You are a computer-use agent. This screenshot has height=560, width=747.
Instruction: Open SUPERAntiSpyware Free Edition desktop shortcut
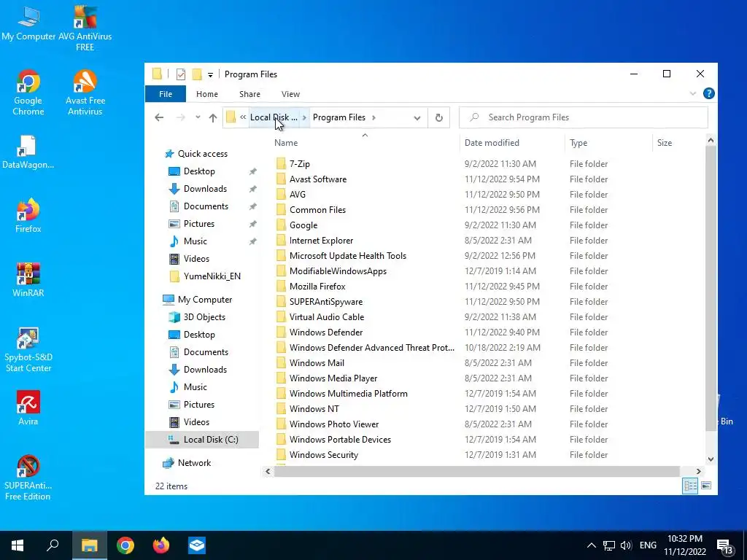click(28, 477)
